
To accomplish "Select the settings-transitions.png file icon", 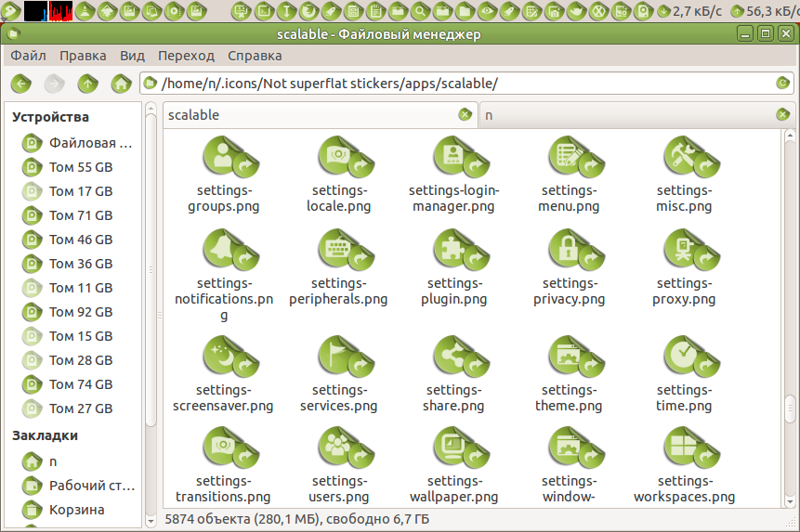I will pyautogui.click(x=230, y=448).
